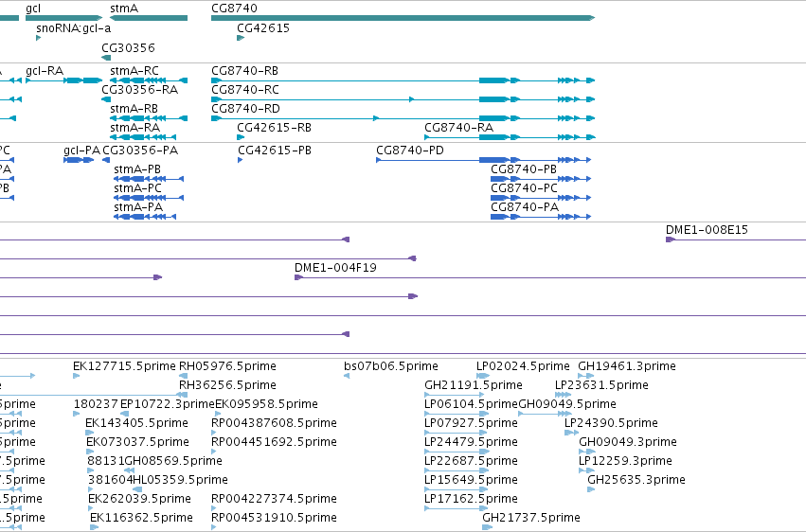Click the EK143405.5prime EST label
Image resolution: width=806 pixels, height=532 pixels.
(x=136, y=423)
